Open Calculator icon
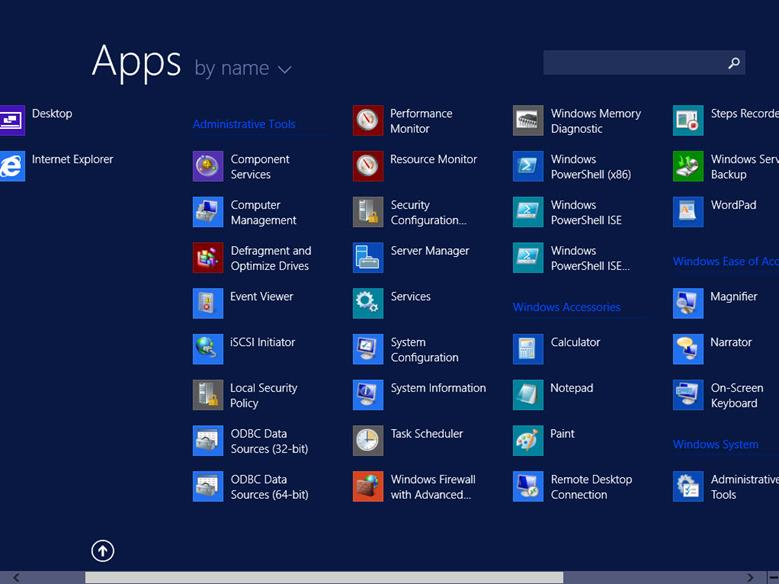 [x=528, y=349]
